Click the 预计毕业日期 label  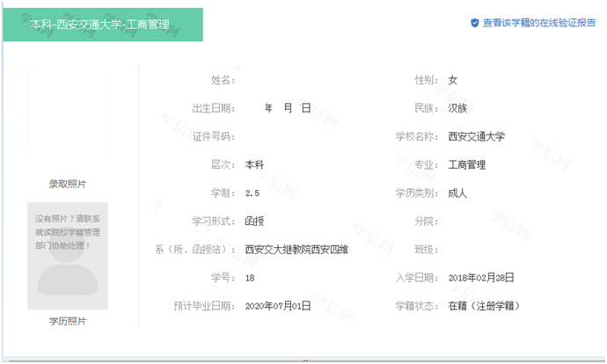pyautogui.click(x=204, y=306)
